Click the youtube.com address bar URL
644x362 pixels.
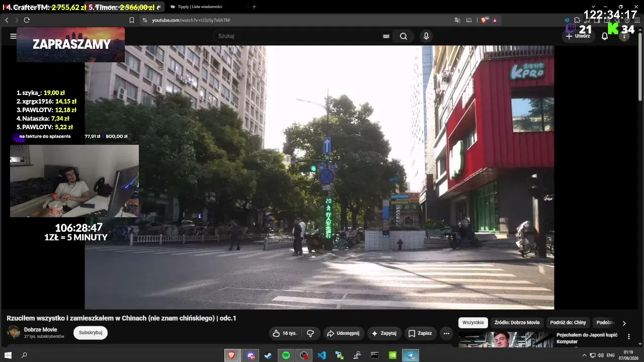191,20
